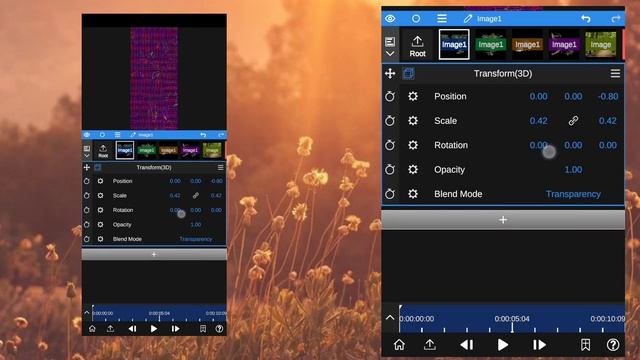The image size is (640, 360).
Task: Play the preview in the right panel
Action: [x=503, y=345]
